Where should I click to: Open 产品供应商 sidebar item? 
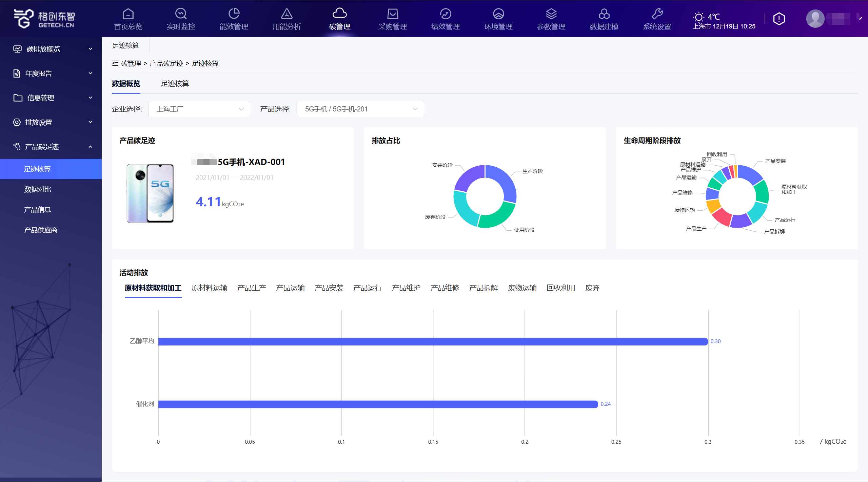click(x=41, y=230)
